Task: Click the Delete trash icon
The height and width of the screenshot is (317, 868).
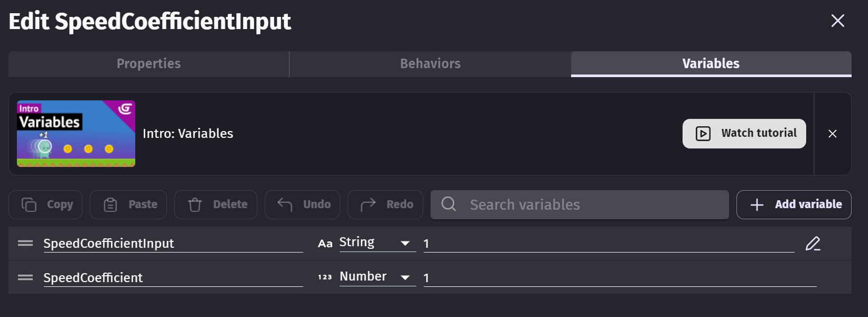Action: coord(195,204)
